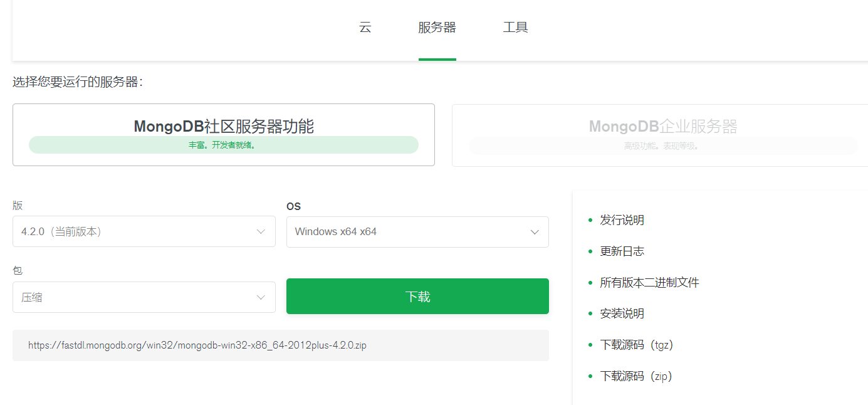Open the 包 package dropdown showing 压缩
The height and width of the screenshot is (405, 868).
pyautogui.click(x=144, y=297)
